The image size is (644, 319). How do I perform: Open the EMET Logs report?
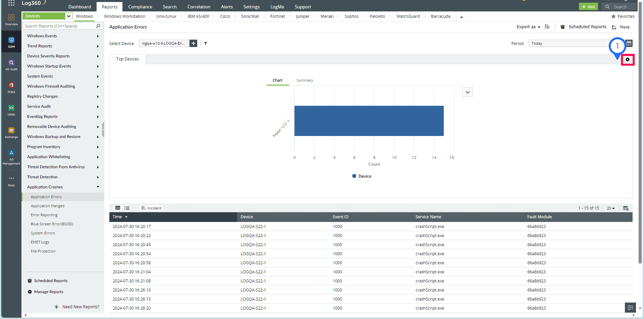coord(40,242)
